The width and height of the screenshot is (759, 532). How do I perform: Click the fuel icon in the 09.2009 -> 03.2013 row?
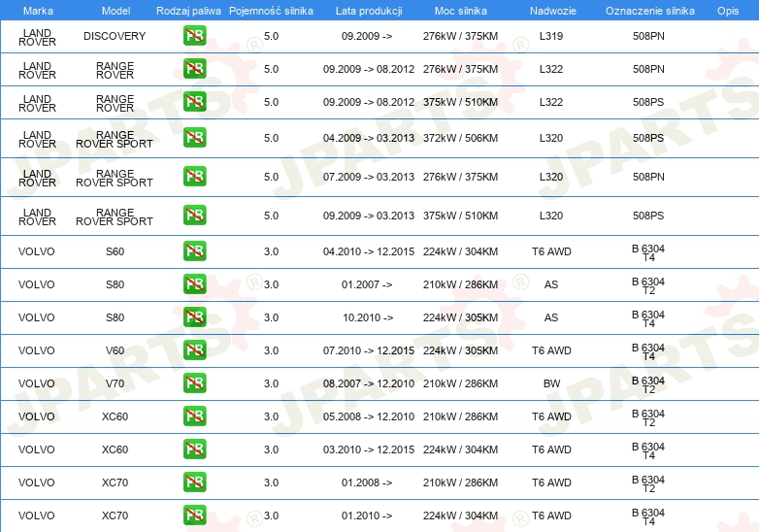[194, 215]
